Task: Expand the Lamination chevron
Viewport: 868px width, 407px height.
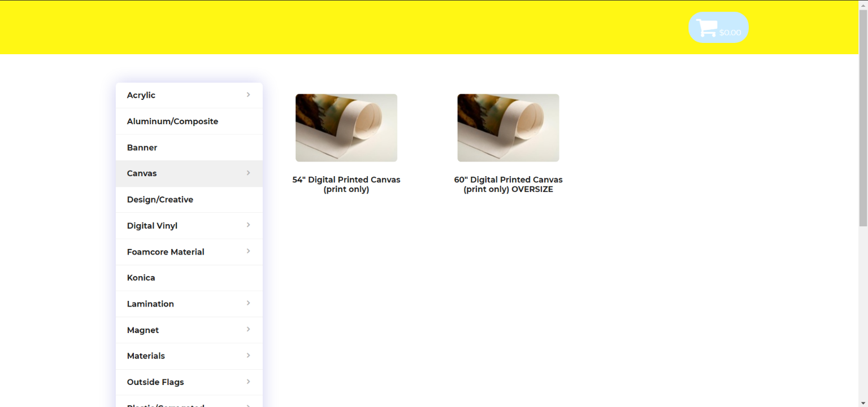Action: (x=248, y=303)
